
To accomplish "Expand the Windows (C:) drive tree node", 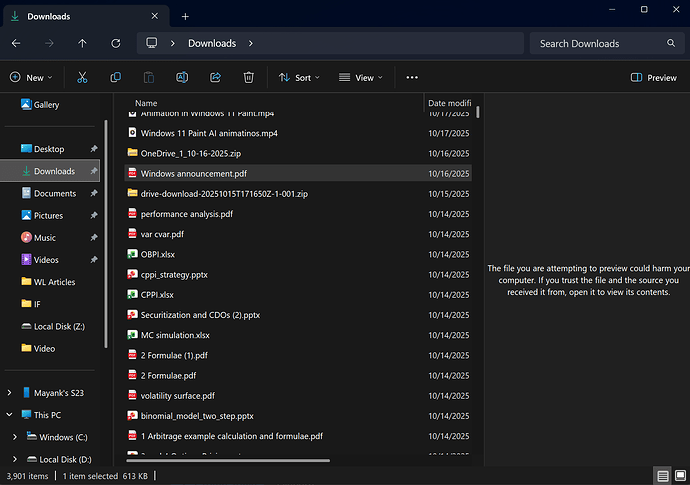I will (x=14, y=437).
